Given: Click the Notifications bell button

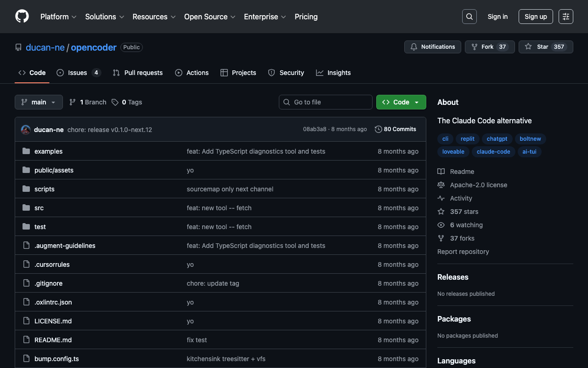Looking at the screenshot, I should (432, 47).
